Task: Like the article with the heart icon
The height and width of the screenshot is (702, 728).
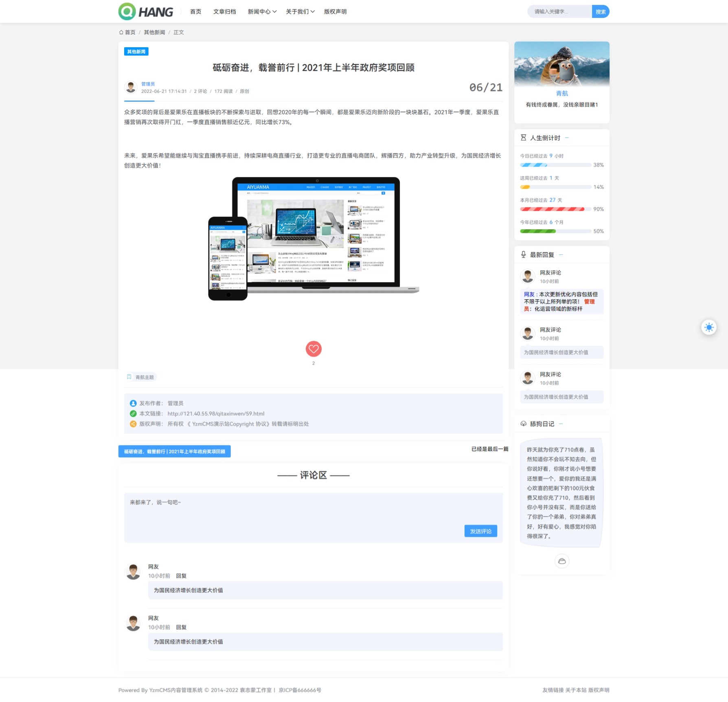Action: point(314,349)
